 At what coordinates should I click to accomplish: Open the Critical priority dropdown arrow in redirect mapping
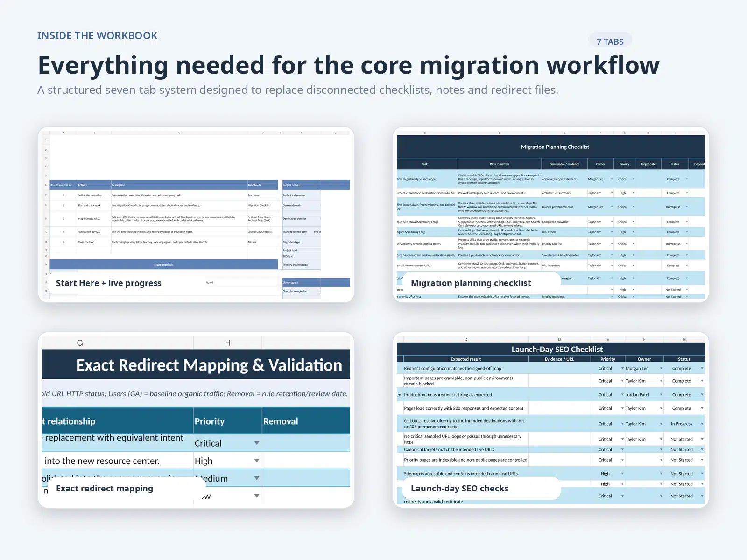click(x=257, y=443)
